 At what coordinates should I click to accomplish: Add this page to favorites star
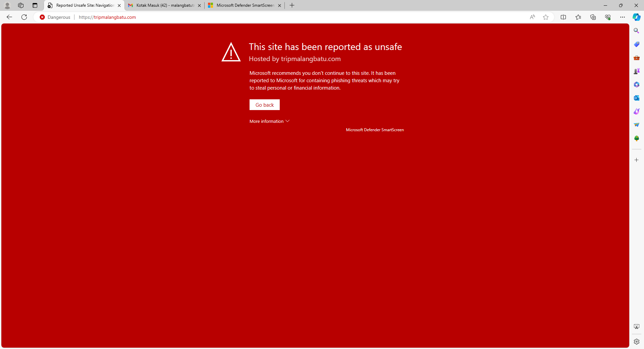pos(546,17)
